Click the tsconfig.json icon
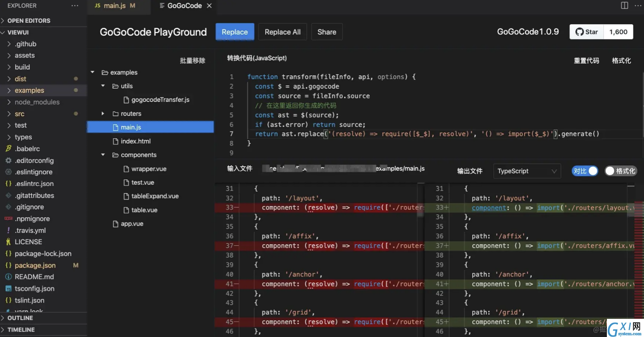This screenshot has width=644, height=337. point(8,289)
